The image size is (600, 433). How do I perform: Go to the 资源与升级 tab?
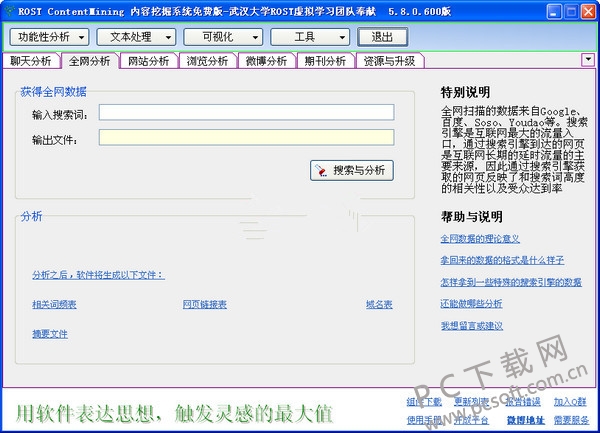click(x=390, y=61)
